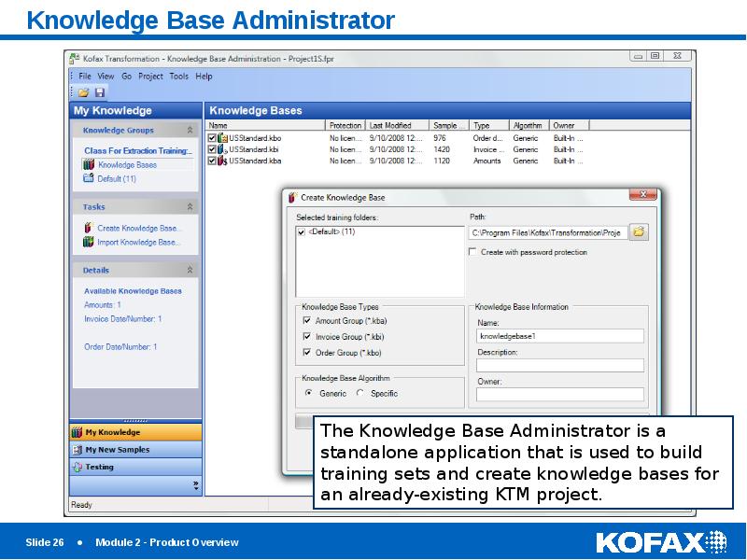Screen dimensions: 747x560
Task: Select the Import Knowledge Base task icon
Action: click(89, 242)
